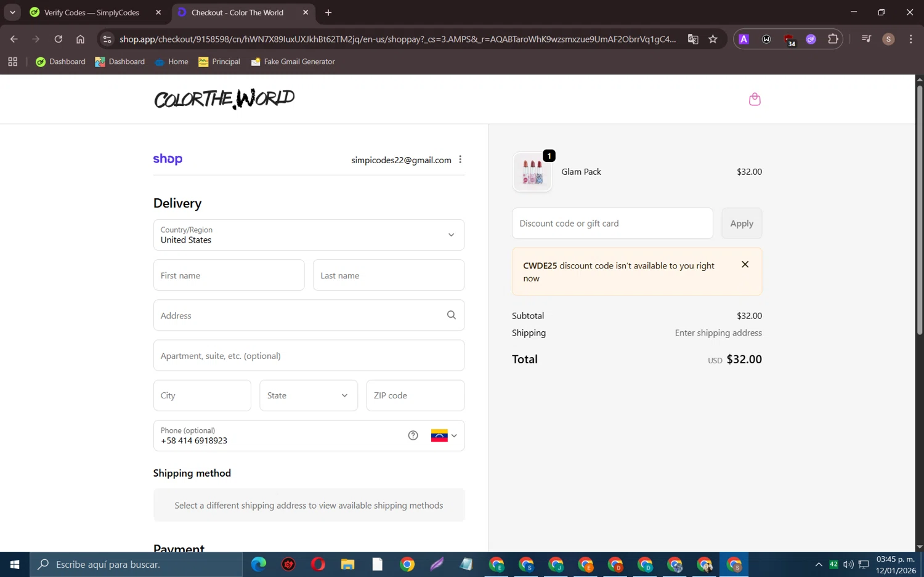Open File Explorer from the taskbar
The height and width of the screenshot is (577, 924).
[347, 564]
